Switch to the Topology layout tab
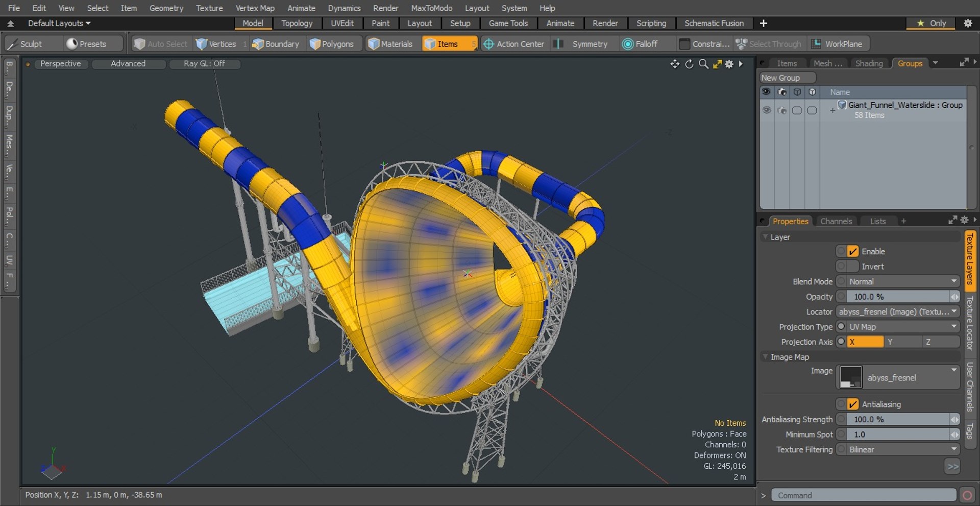 [297, 23]
